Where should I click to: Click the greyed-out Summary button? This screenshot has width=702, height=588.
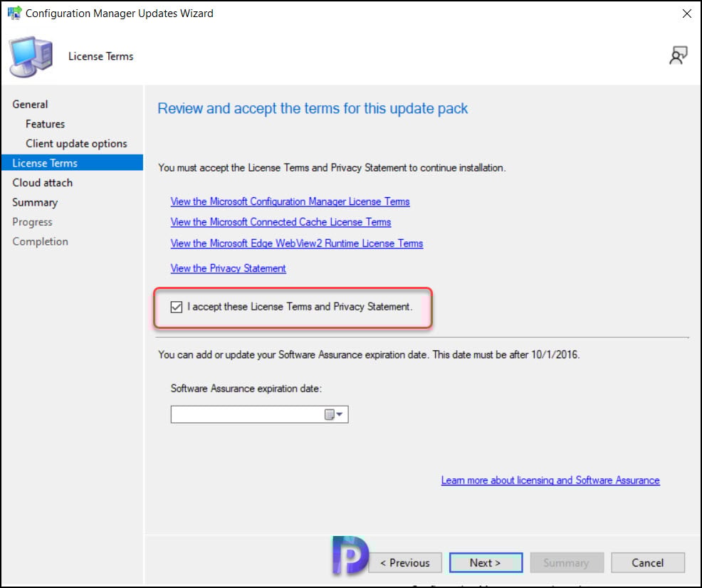pos(567,562)
